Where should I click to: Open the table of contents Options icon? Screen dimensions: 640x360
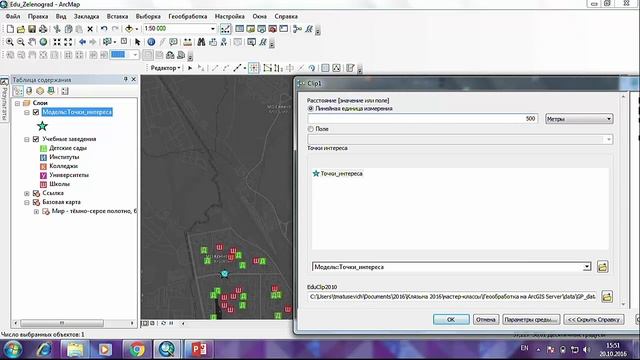[x=65, y=91]
